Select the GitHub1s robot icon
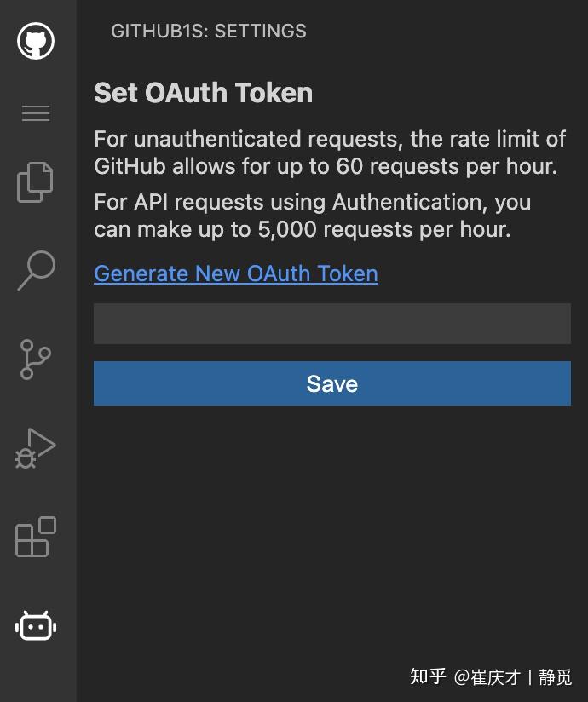 pyautogui.click(x=35, y=626)
